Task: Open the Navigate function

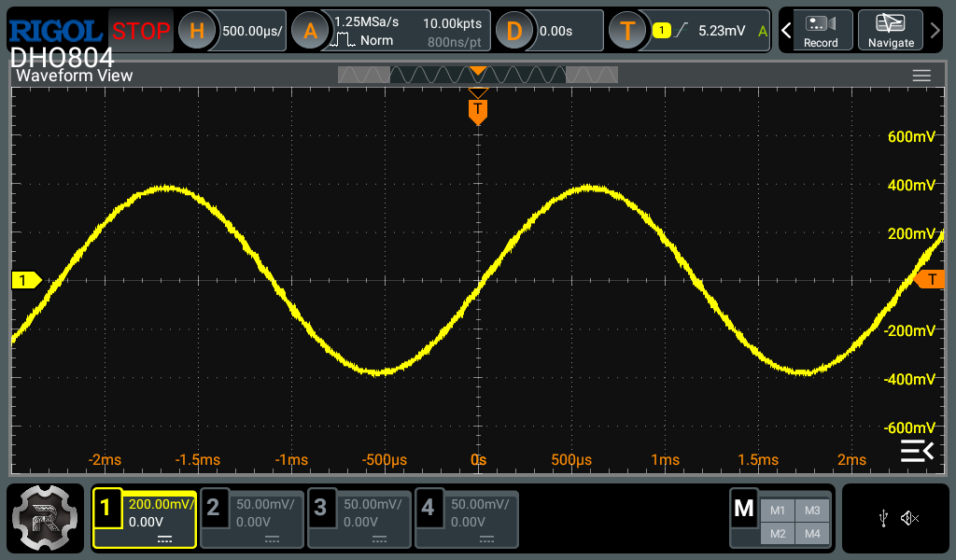Action: (x=891, y=31)
